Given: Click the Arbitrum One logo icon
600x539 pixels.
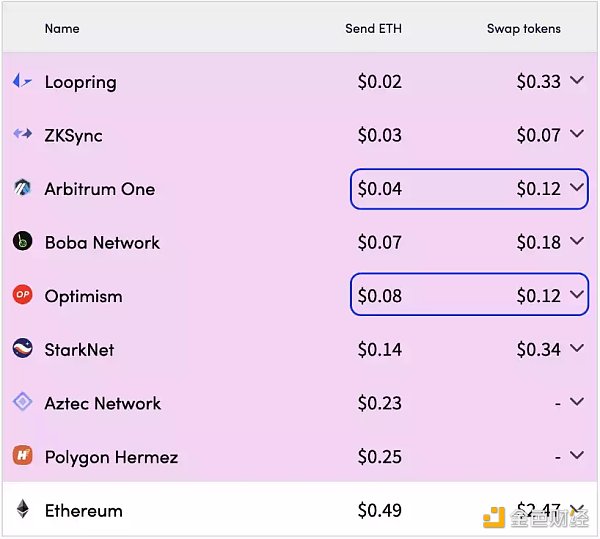Looking at the screenshot, I should coord(22,188).
